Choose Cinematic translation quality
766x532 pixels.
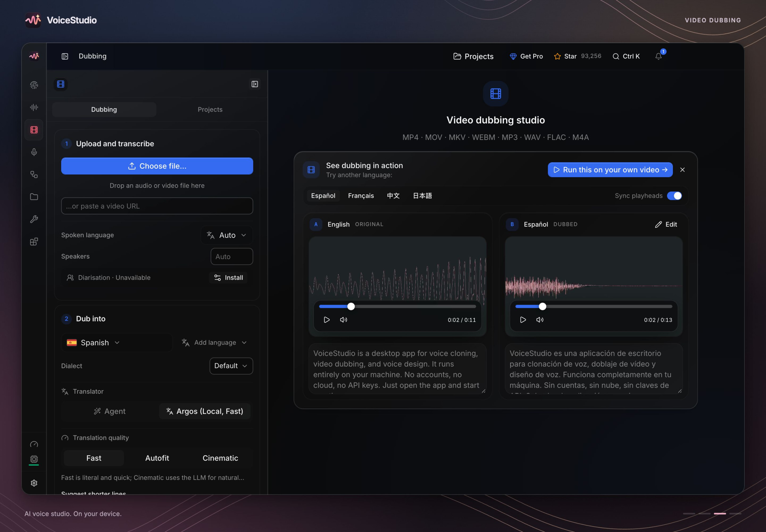point(220,458)
